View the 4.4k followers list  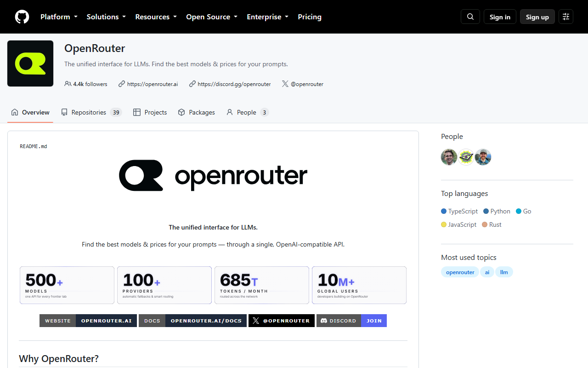86,84
